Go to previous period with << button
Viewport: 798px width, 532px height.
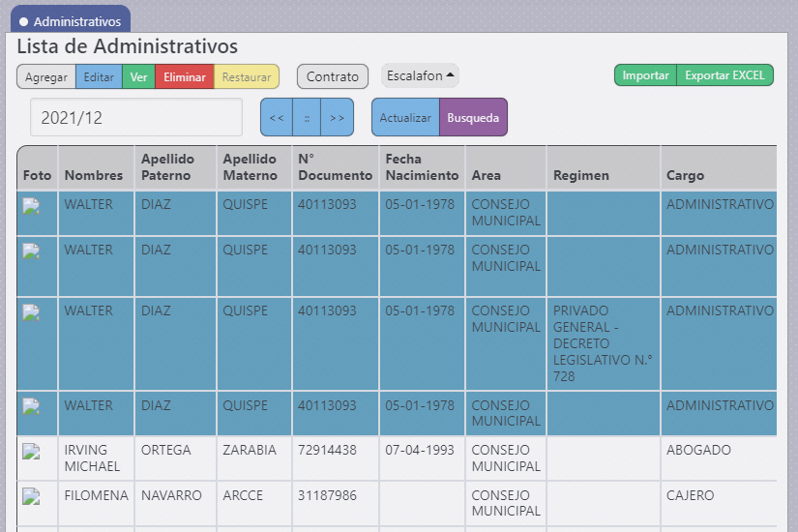coord(277,118)
